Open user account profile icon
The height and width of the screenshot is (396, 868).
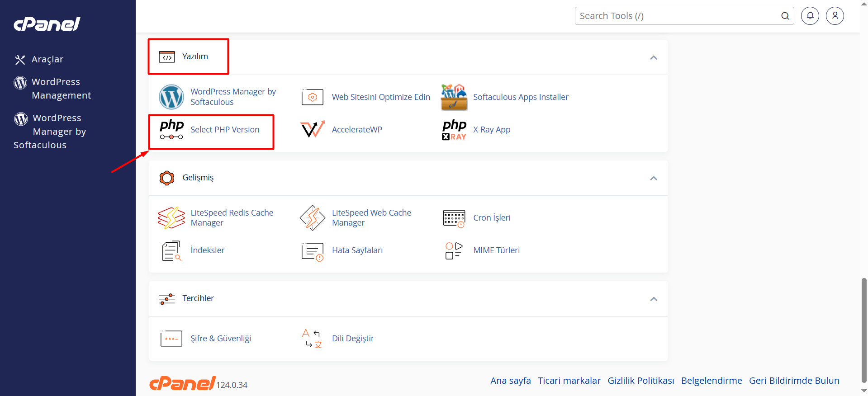(x=835, y=16)
